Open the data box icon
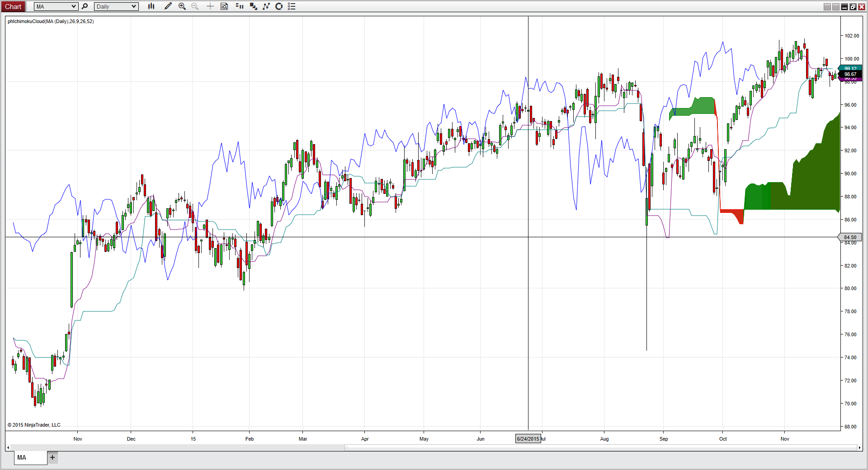Viewport: 868px width, 470px height. (x=224, y=6)
